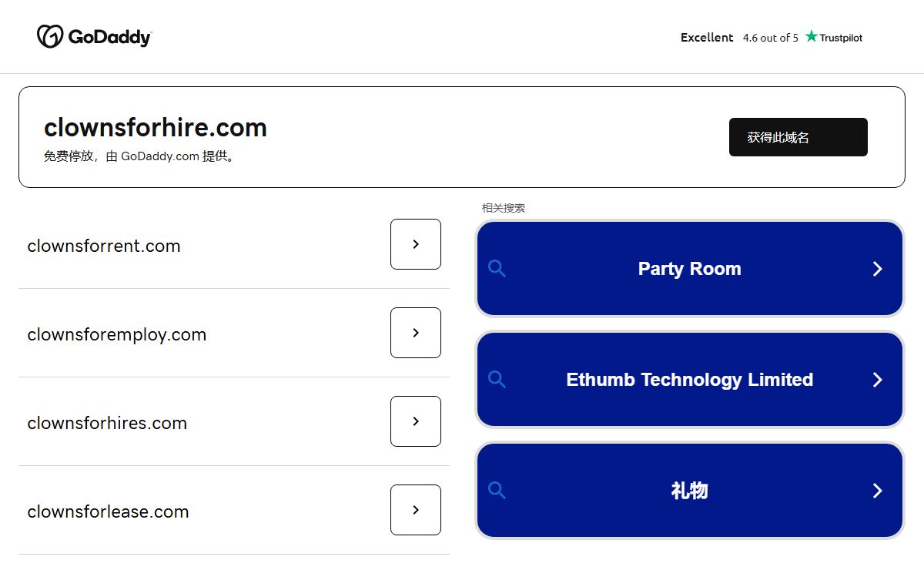Click the GoDaddy logo
This screenshot has width=924, height=570.
(x=94, y=36)
